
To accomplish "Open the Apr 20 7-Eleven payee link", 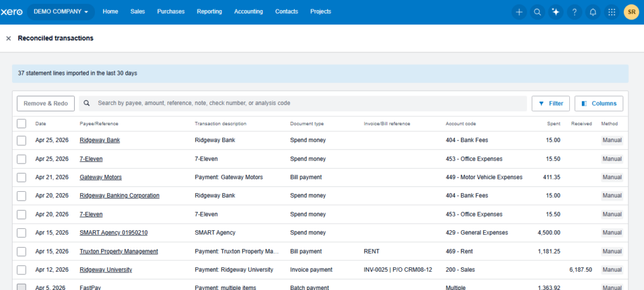I will (91, 214).
